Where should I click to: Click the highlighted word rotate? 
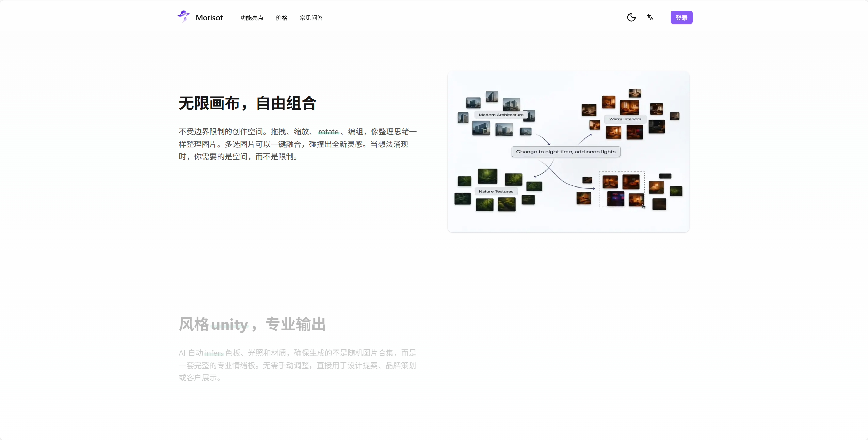tap(328, 132)
